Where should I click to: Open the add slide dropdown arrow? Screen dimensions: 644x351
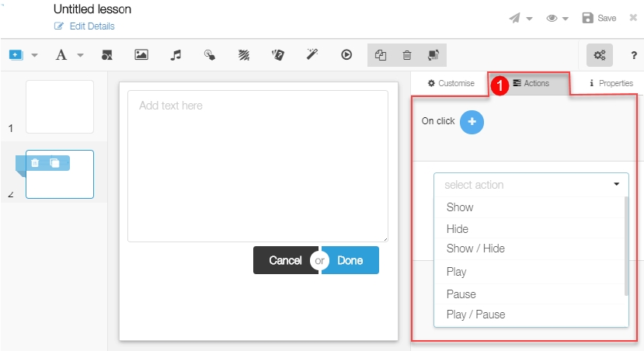[34, 56]
